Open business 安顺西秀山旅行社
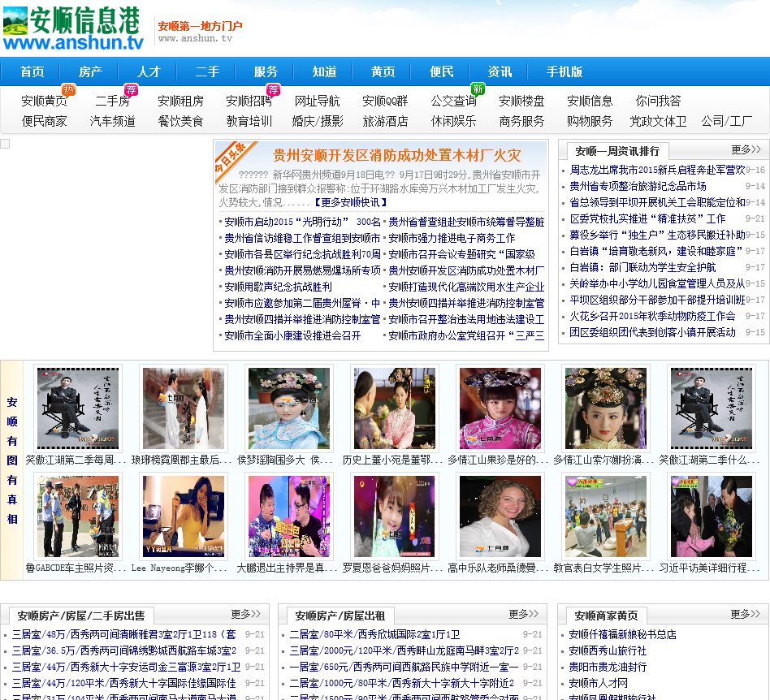The height and width of the screenshot is (700, 770). click(608, 650)
